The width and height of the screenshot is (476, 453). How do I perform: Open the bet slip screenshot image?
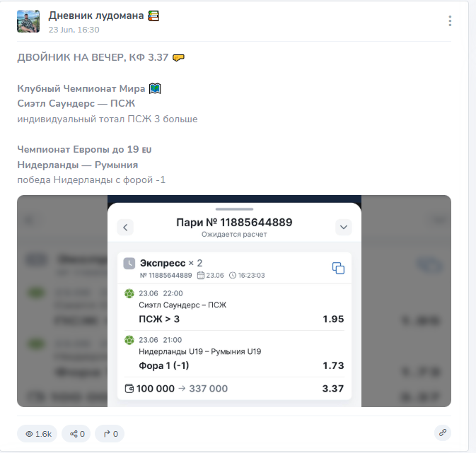coord(234,301)
